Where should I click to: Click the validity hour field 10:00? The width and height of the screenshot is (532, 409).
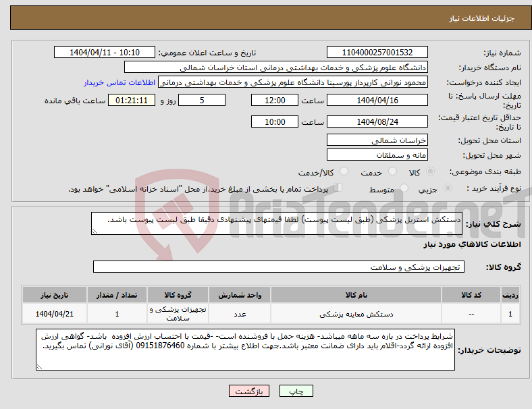click(x=275, y=121)
